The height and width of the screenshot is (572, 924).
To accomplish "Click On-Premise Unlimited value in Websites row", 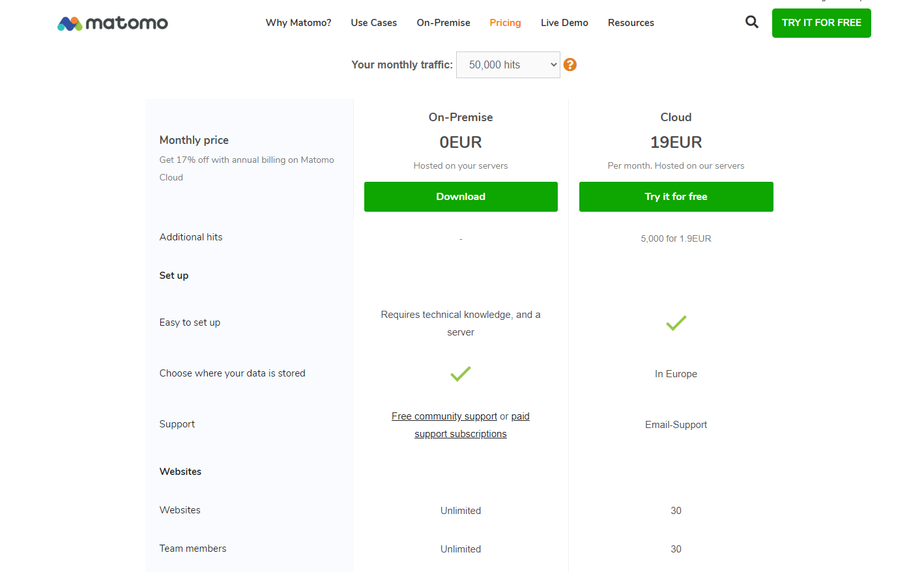I will [461, 511].
